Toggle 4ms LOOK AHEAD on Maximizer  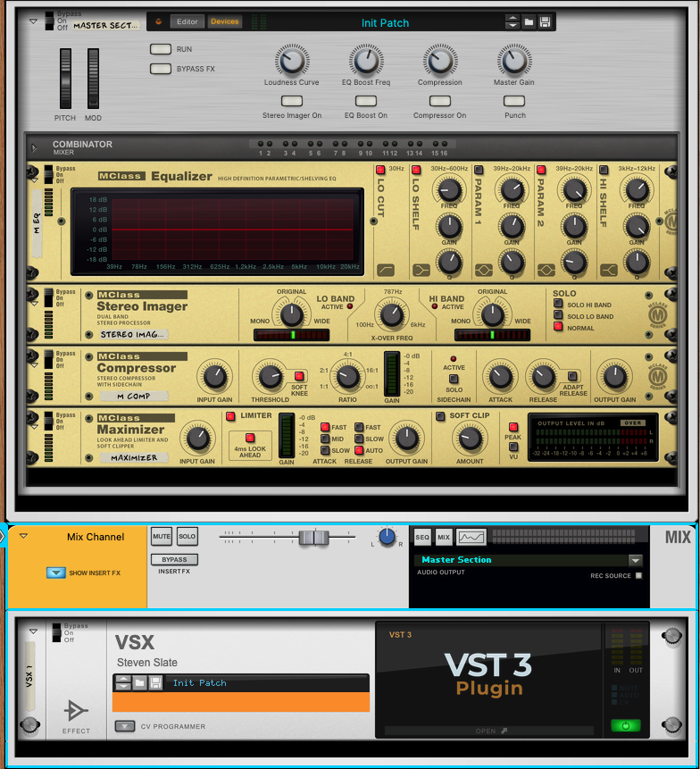tap(250, 438)
